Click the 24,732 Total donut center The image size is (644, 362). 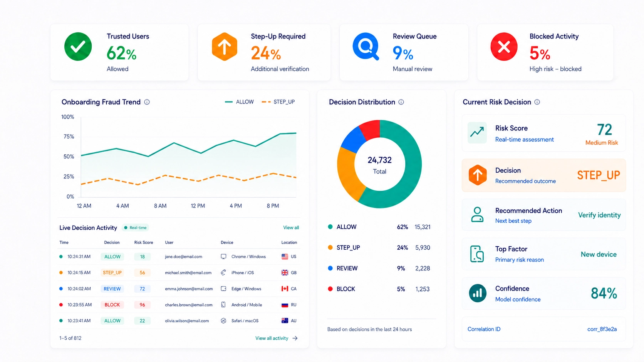(x=379, y=165)
